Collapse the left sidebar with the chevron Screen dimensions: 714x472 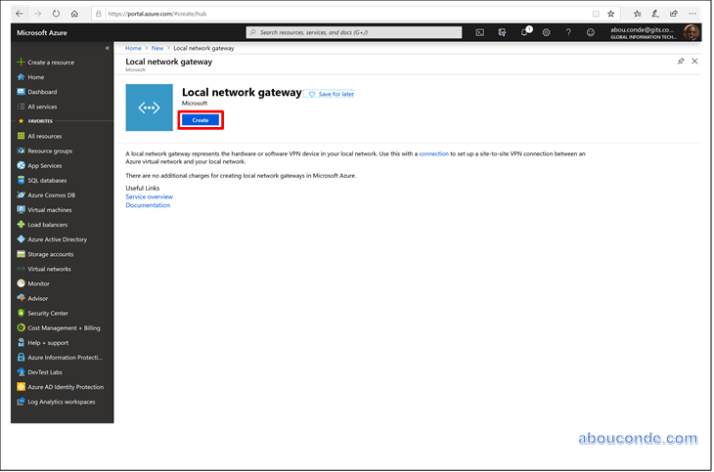coord(107,48)
